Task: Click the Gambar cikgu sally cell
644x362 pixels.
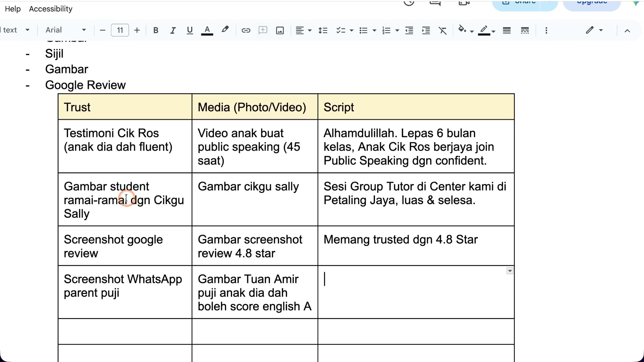Action: click(255, 200)
